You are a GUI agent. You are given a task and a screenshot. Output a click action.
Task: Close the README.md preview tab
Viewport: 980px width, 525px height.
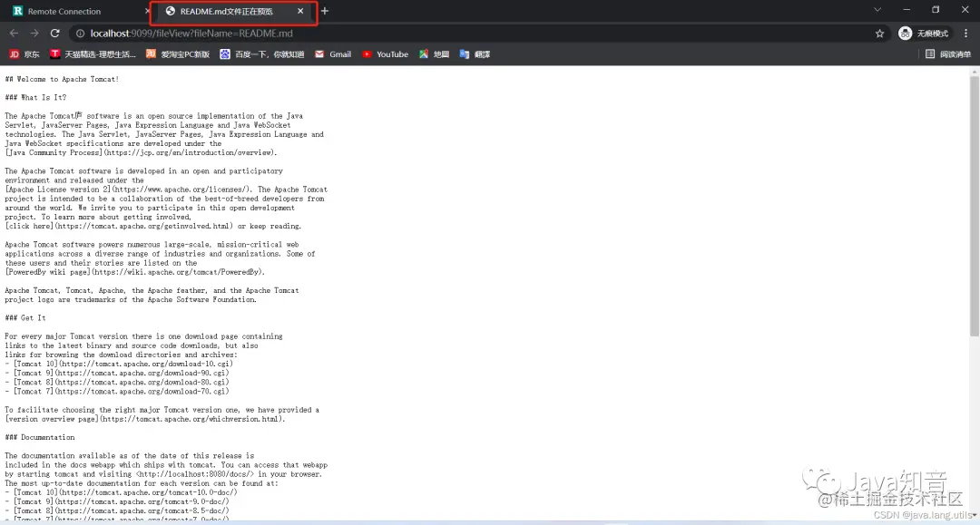[x=300, y=11]
